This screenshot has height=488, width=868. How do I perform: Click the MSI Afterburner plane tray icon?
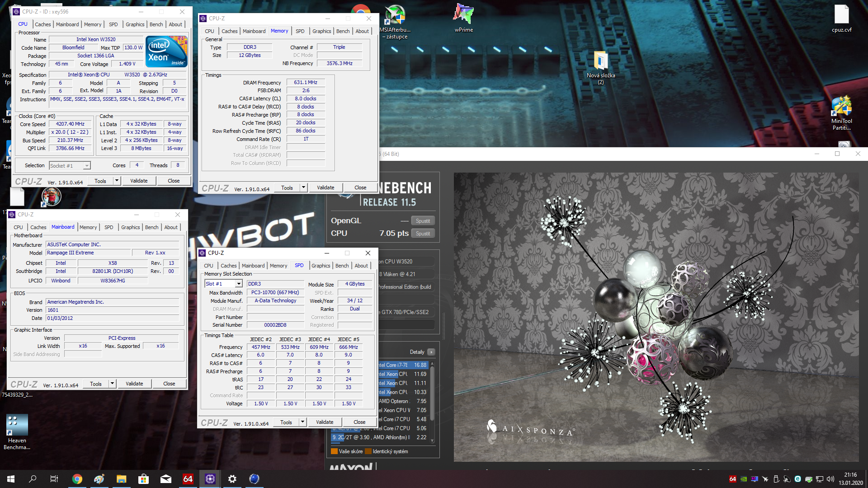pyautogui.click(x=765, y=479)
